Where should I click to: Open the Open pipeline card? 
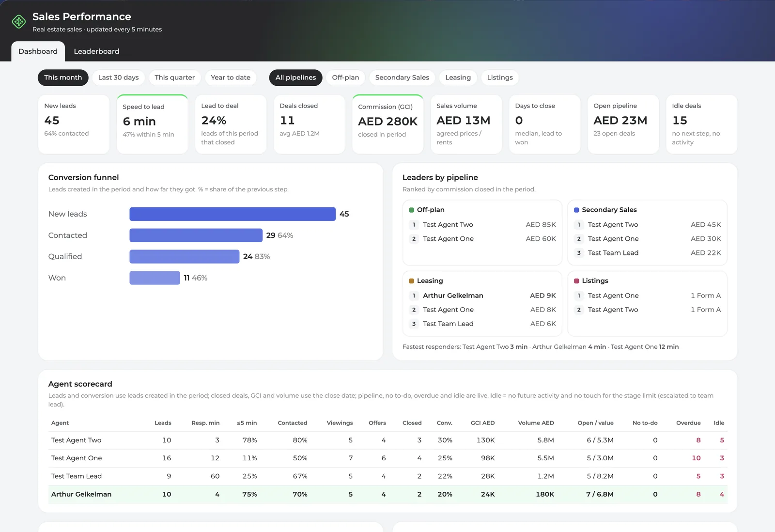pyautogui.click(x=623, y=124)
